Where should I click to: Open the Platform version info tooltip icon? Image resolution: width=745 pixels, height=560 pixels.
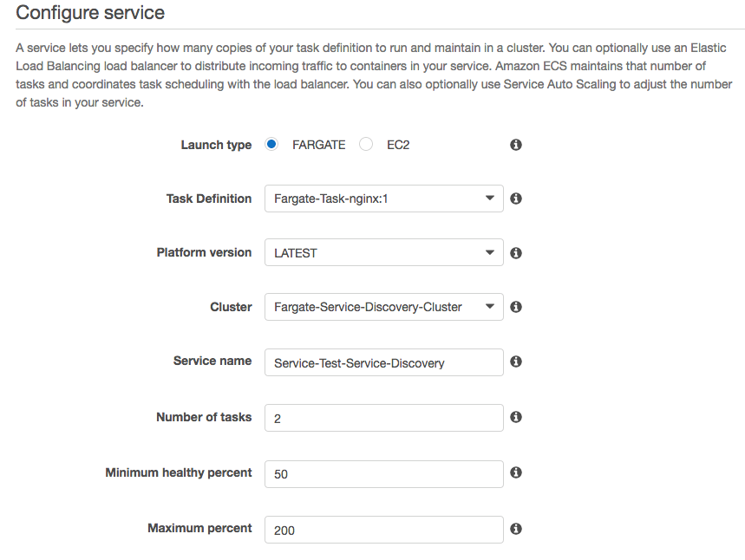515,252
